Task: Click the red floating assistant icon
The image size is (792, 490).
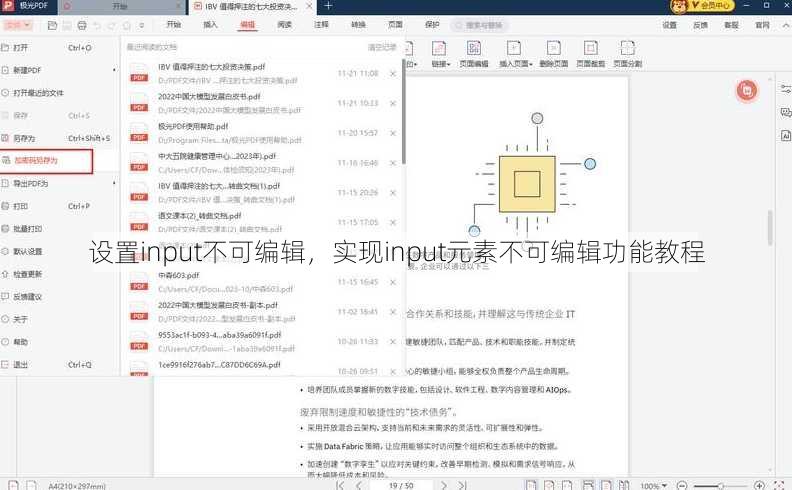Action: coord(747,91)
